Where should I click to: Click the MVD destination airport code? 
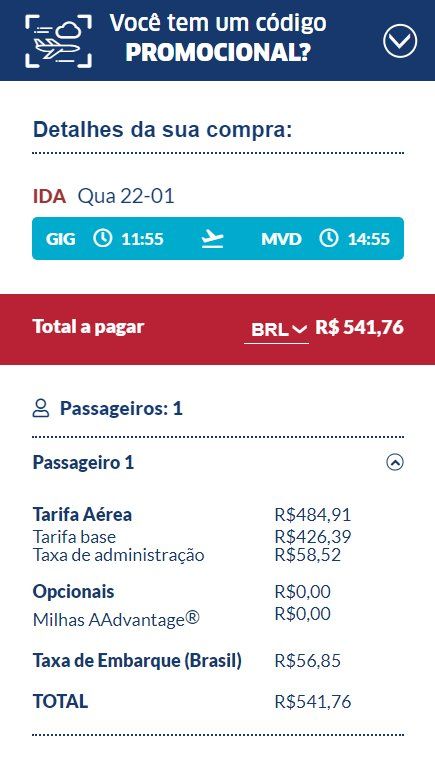click(x=281, y=239)
